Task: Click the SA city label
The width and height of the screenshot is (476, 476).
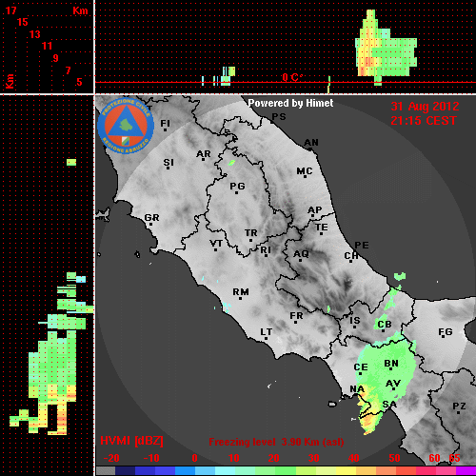Action: 389,405
